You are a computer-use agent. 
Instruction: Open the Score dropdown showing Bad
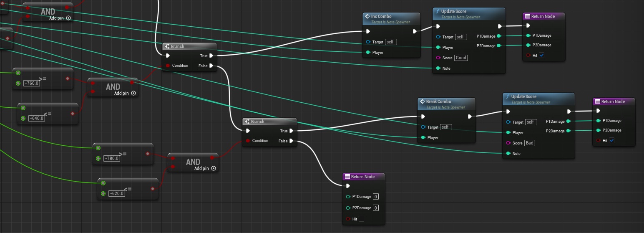(x=530, y=143)
